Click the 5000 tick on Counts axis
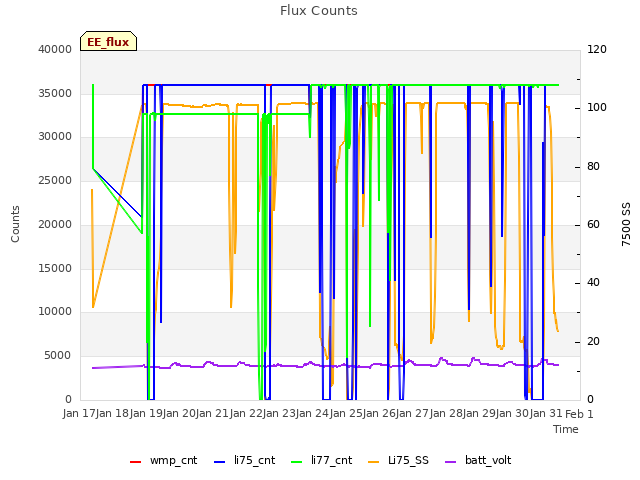 58,356
